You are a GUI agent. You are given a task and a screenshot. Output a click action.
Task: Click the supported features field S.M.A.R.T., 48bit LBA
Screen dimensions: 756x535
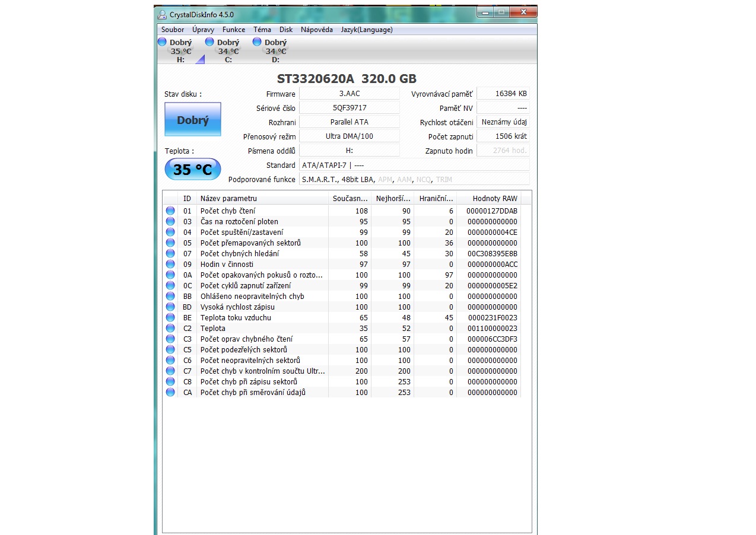point(414,179)
